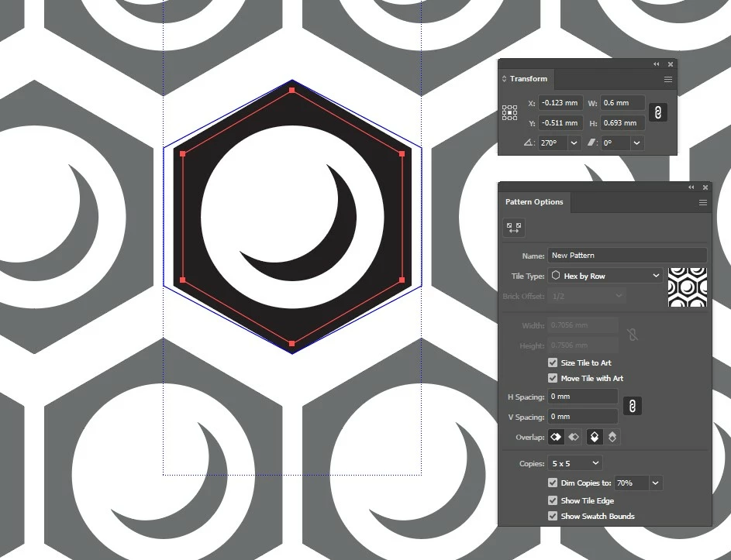Image resolution: width=731 pixels, height=560 pixels.
Task: Click the rotate angle 270° field
Action: [x=553, y=143]
